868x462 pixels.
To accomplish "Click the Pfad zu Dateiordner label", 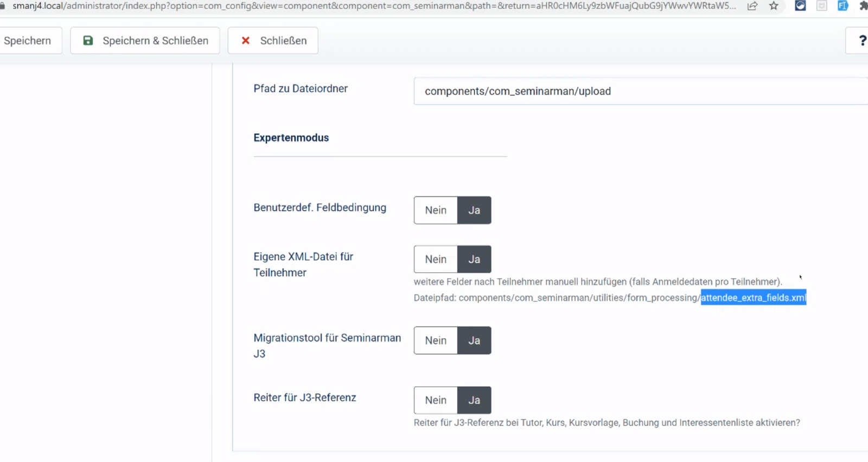I will (301, 88).
